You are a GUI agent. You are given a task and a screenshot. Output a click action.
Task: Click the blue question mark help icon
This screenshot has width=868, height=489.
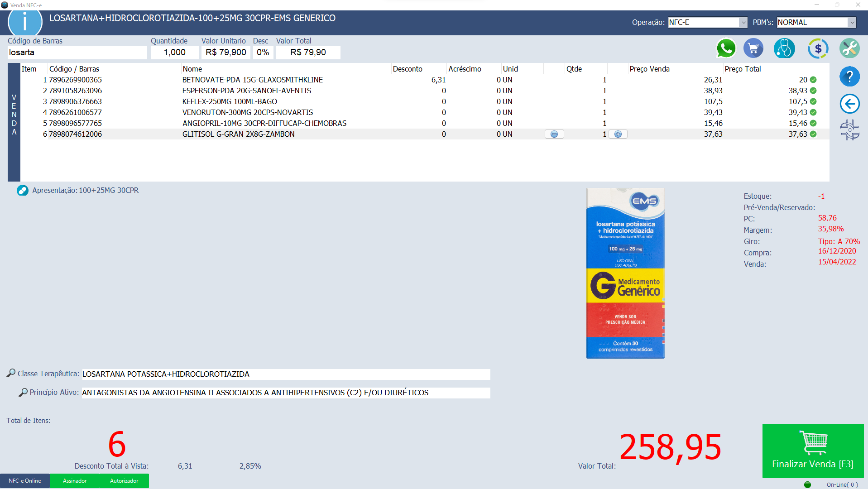(x=849, y=77)
